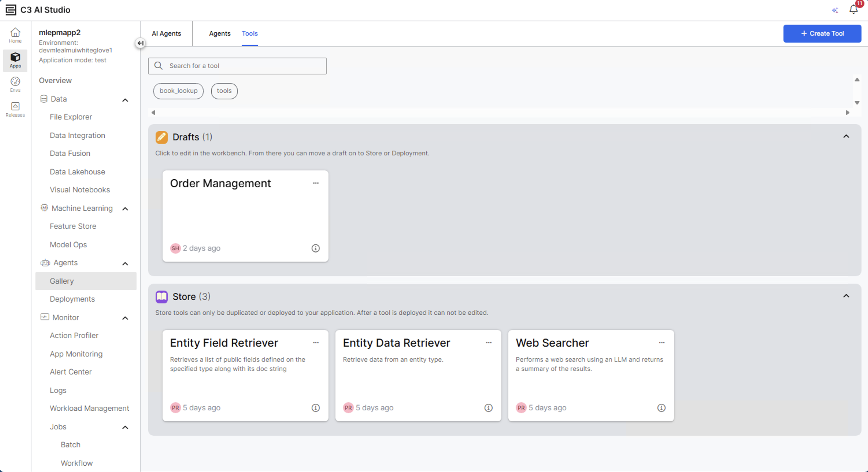868x472 pixels.
Task: Collapse the Drafts section
Action: 846,136
